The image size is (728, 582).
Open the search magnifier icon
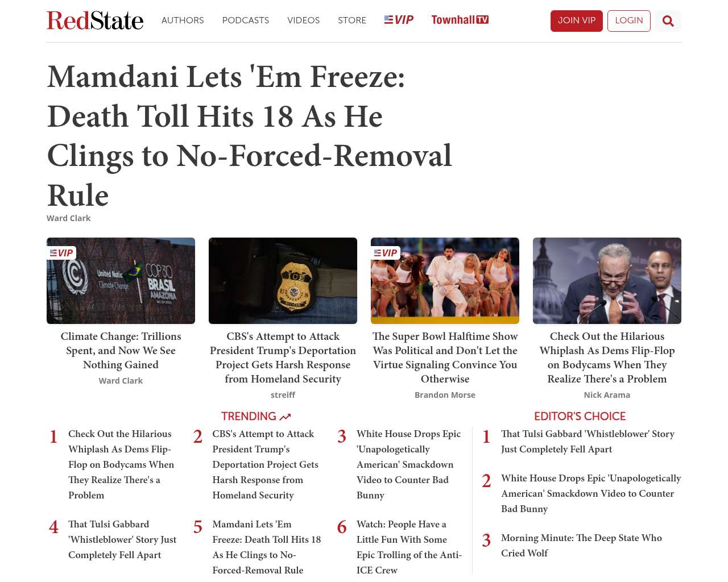668,21
